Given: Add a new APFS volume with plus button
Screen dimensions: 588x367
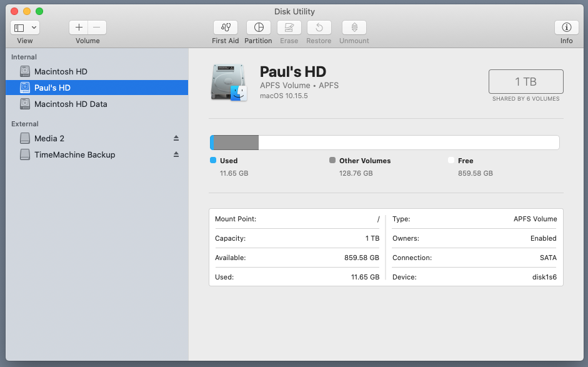Looking at the screenshot, I should pyautogui.click(x=79, y=28).
